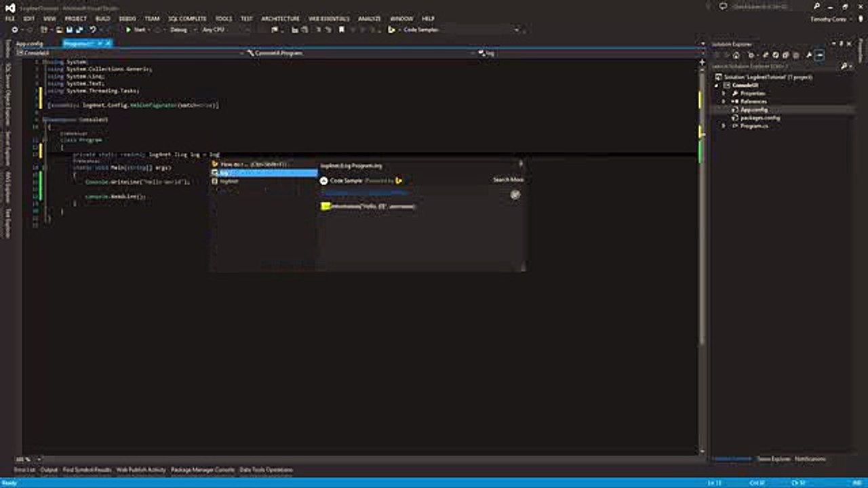Screen dimensions: 868x488
Task: Switch to the Error List tab
Action: tap(24, 470)
